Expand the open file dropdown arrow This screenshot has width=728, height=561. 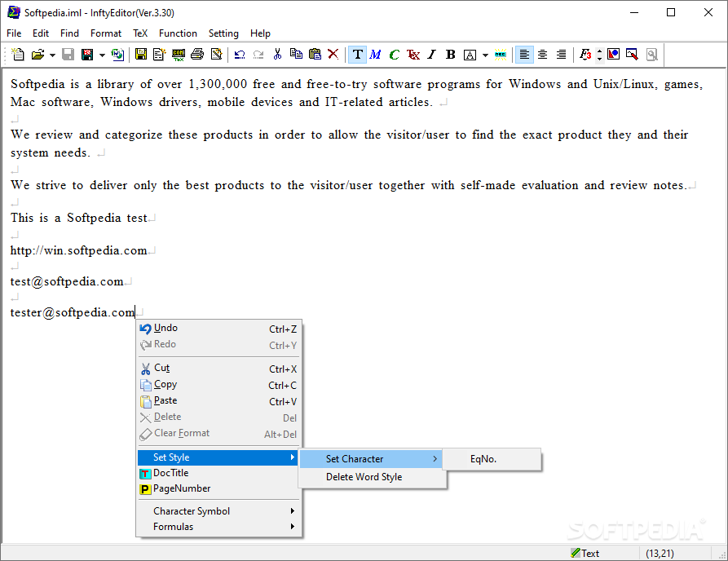52,55
